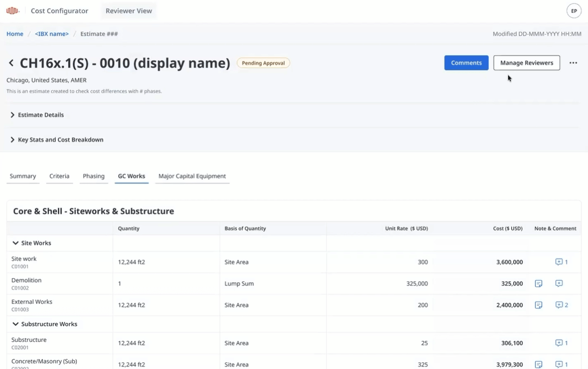
Task: Click the blue Comments button
Action: 466,63
